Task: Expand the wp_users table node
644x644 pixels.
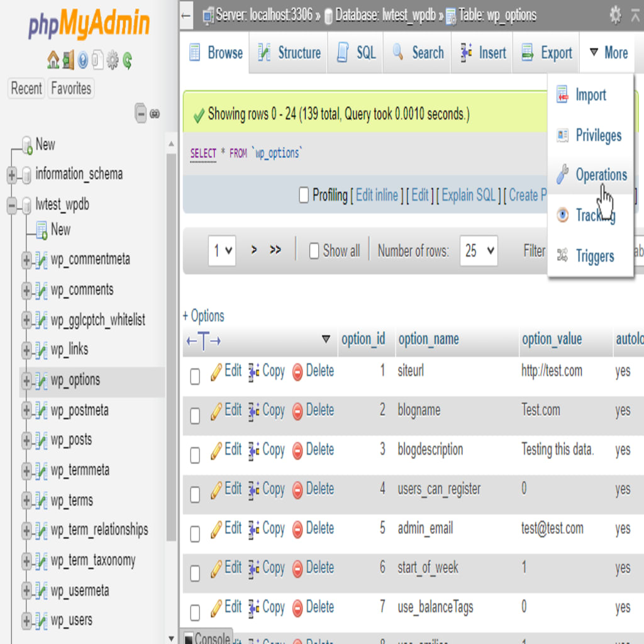Action: point(26,621)
